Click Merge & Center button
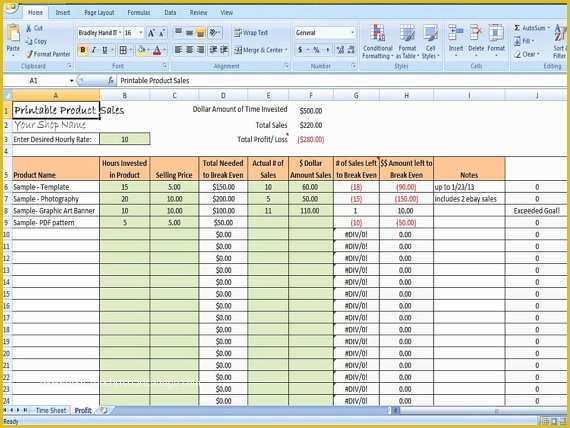This screenshot has height=428, width=570. [x=261, y=50]
